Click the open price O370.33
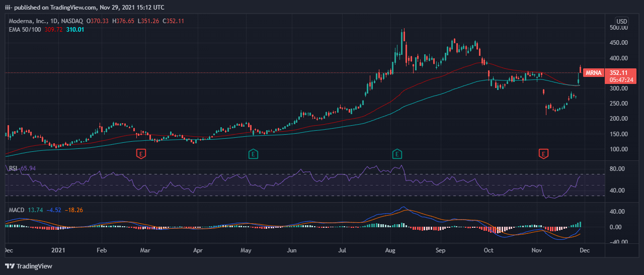This screenshot has width=644, height=275. click(x=98, y=21)
